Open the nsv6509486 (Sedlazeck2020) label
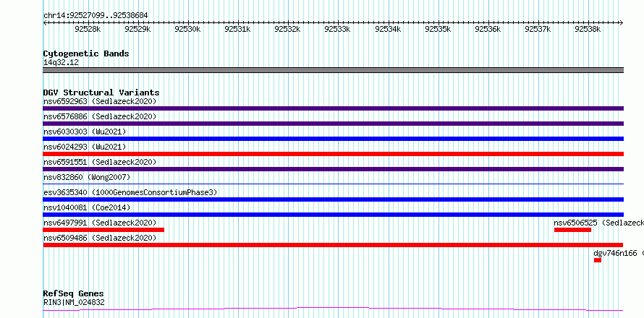 [x=100, y=238]
